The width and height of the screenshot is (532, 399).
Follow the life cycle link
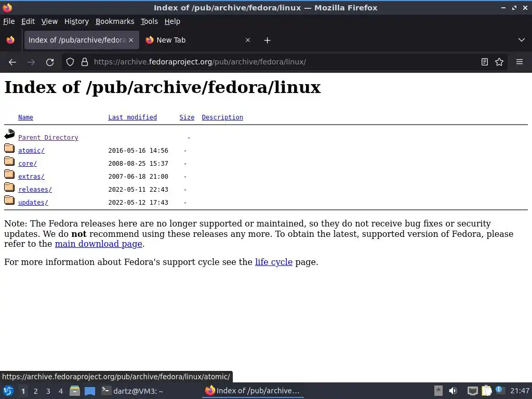274,262
